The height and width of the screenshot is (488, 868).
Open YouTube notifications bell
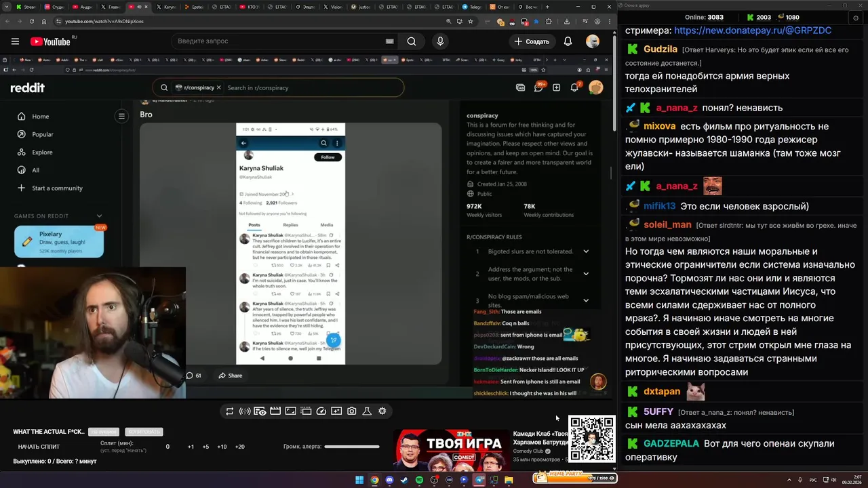(568, 41)
